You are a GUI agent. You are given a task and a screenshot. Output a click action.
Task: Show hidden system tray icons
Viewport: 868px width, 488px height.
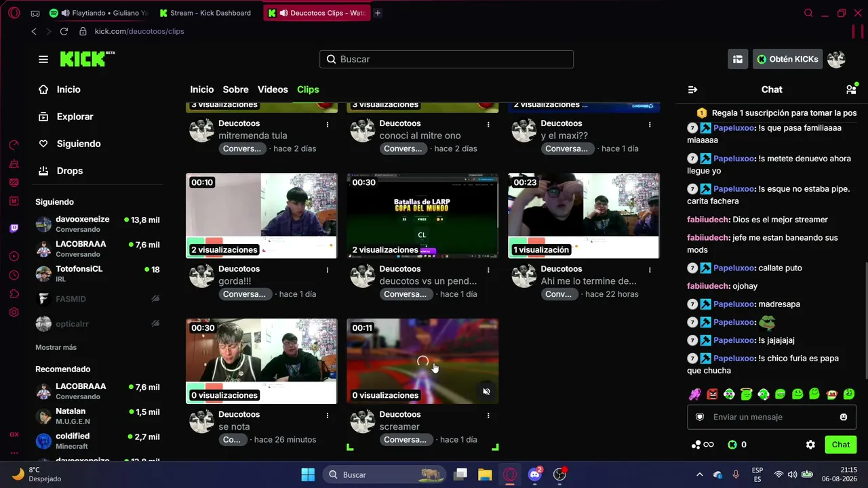tap(700, 474)
